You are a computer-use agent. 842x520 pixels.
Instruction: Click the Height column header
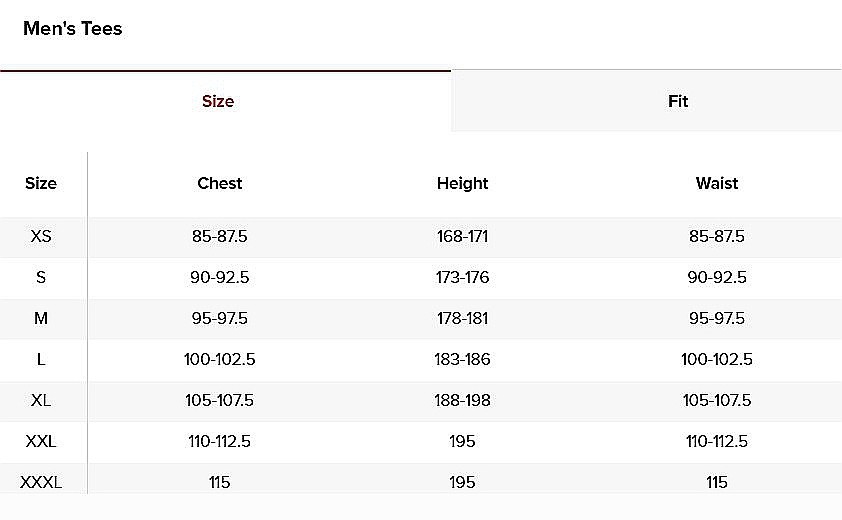[462, 183]
